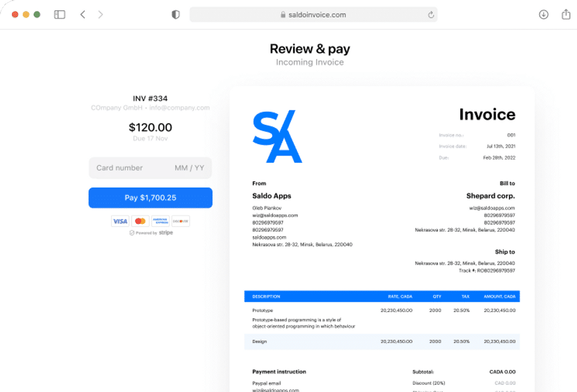This screenshot has height=392, width=577.
Task: Click the blue SA company logo
Action: (278, 136)
